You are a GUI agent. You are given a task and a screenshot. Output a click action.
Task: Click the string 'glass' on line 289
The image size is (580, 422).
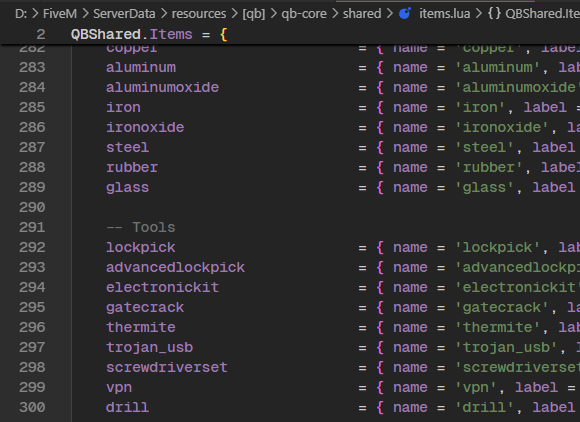pos(485,187)
